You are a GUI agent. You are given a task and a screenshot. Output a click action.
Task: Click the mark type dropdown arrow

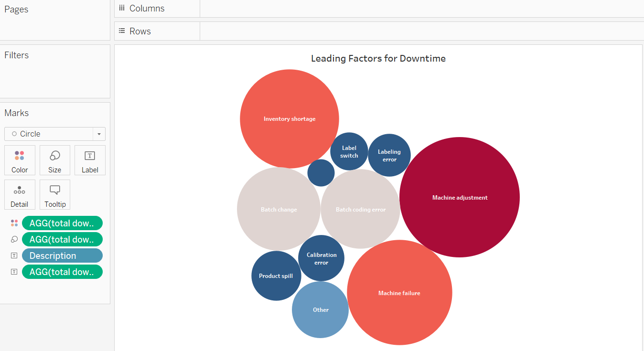click(99, 134)
